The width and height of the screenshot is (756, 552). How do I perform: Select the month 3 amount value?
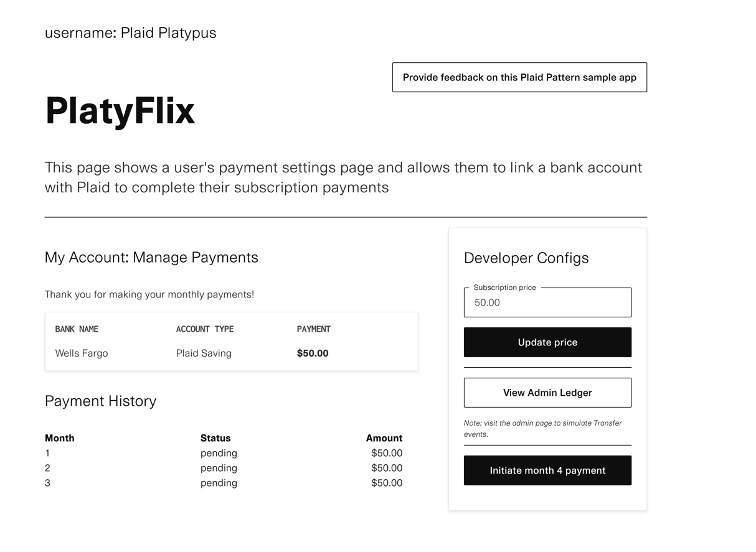point(387,483)
